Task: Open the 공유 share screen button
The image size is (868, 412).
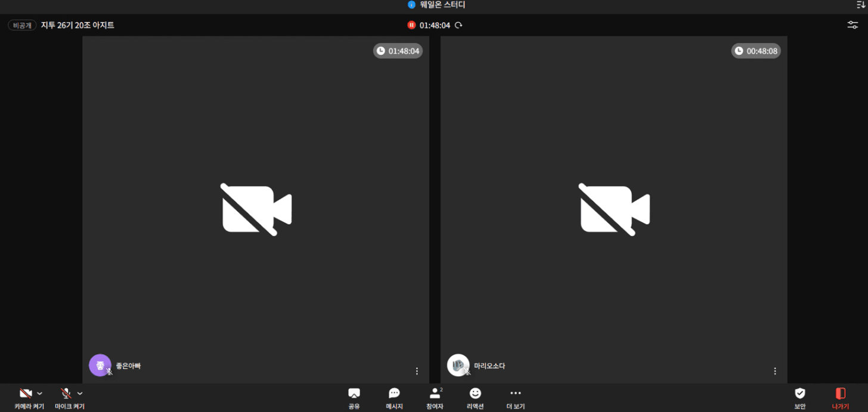Action: (x=354, y=398)
